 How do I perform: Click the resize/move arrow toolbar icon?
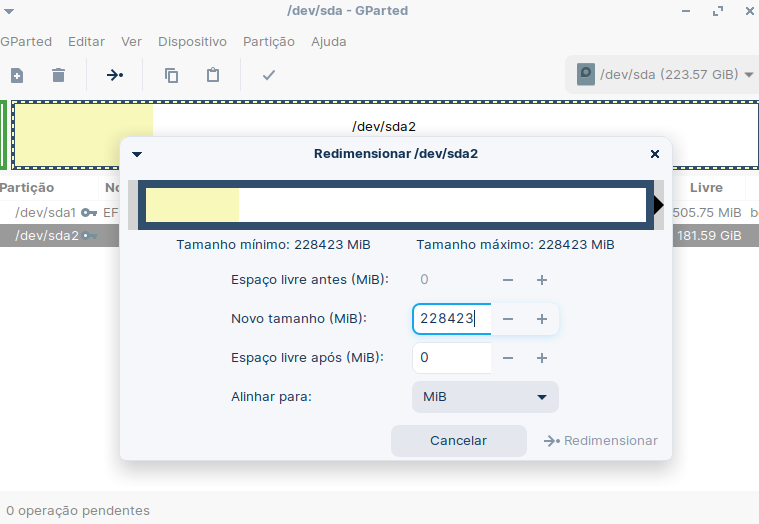(x=115, y=75)
